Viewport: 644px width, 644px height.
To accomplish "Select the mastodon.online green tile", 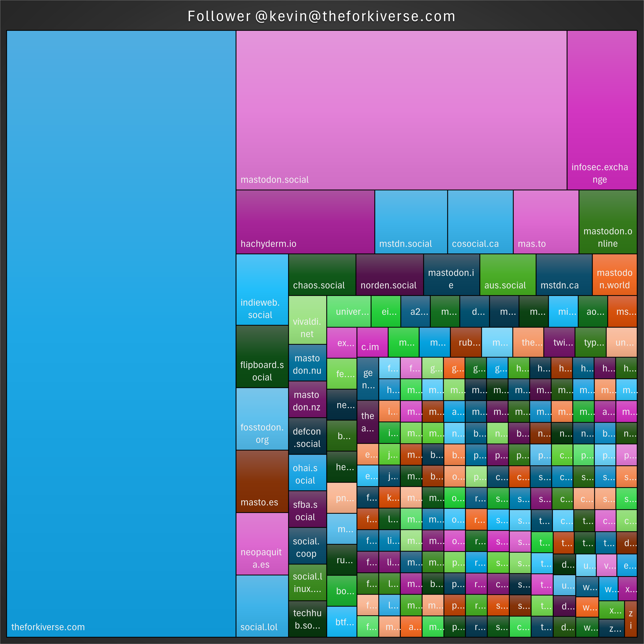I will click(608, 222).
